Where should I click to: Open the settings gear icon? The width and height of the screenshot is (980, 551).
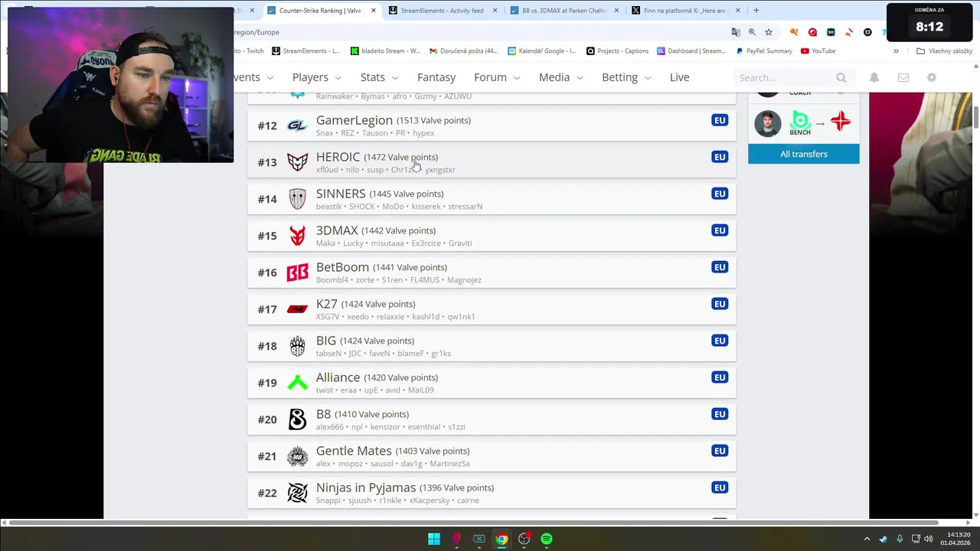[x=932, y=77]
